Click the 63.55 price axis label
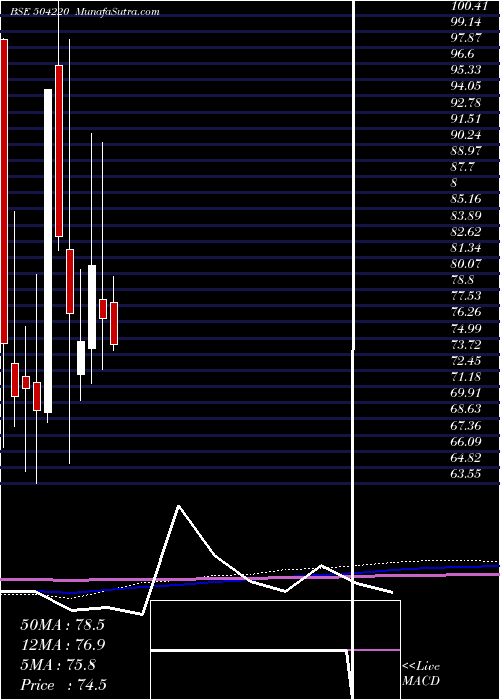The width and height of the screenshot is (500, 700). 466,474
